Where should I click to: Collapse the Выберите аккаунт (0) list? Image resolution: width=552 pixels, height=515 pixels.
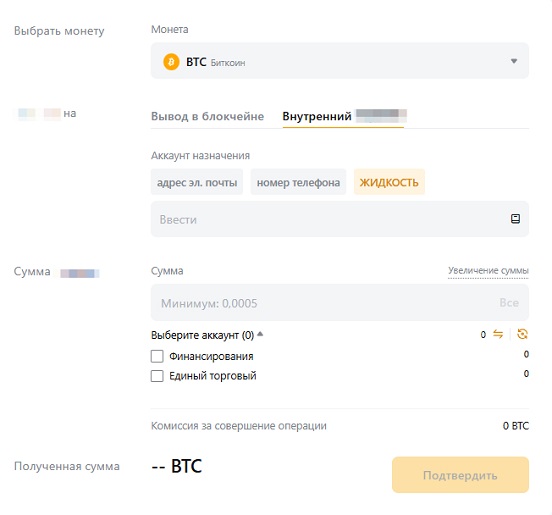pyautogui.click(x=207, y=335)
